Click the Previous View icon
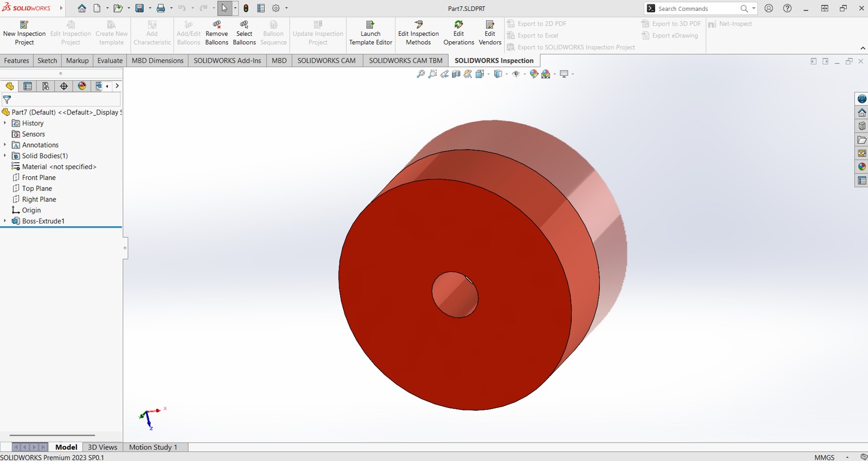868x461 pixels. point(444,74)
